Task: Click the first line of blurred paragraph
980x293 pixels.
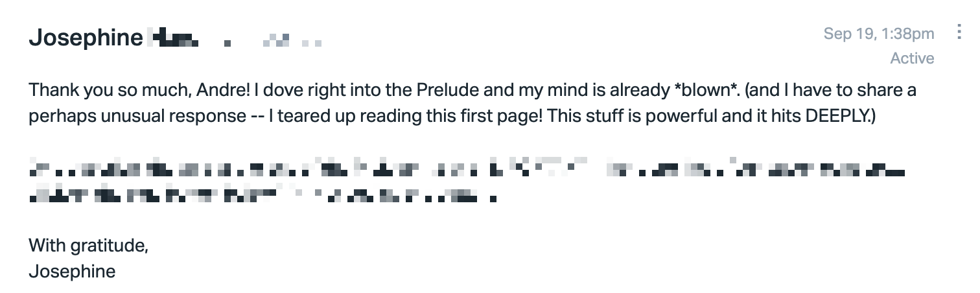Action: (467, 169)
